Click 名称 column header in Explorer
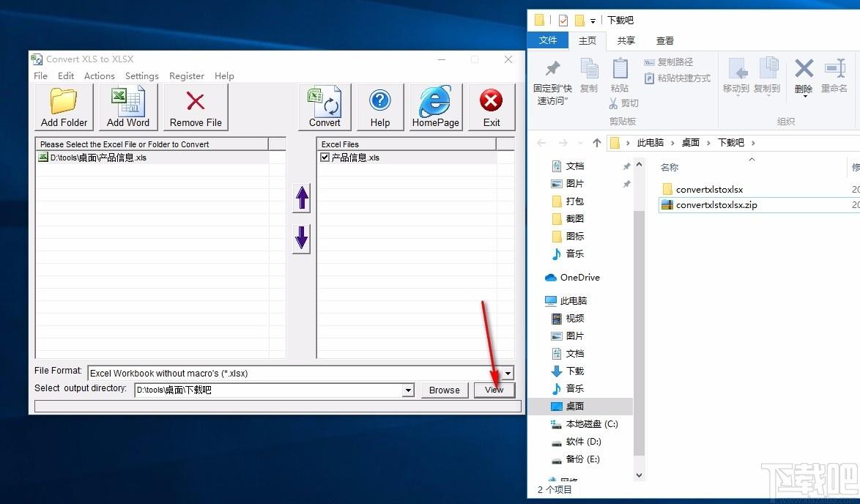Image resolution: width=860 pixels, height=504 pixels. (x=669, y=167)
